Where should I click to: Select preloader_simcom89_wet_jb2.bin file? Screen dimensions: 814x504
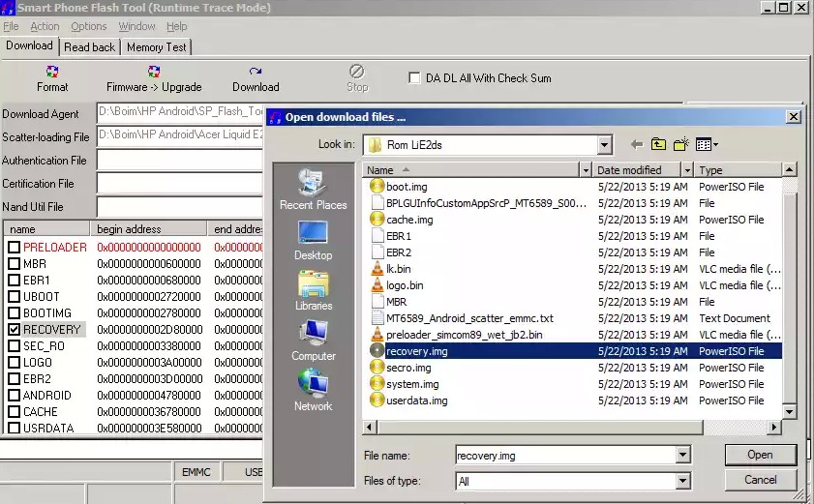click(x=464, y=335)
